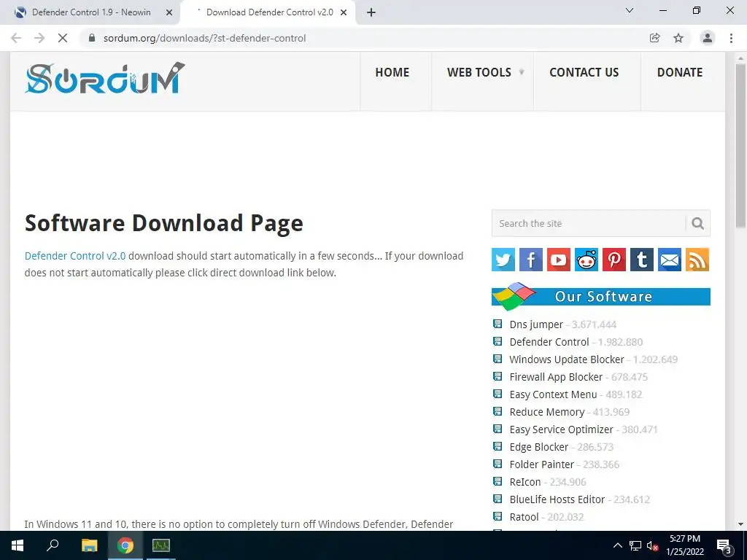Open Sordum's Pinterest icon
Viewport: 747px width, 560px height.
tap(614, 260)
